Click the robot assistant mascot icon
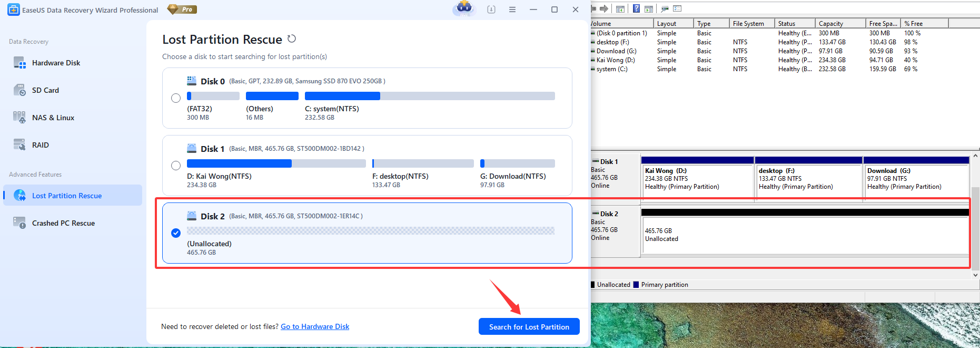Screen dimensions: 980x348 (x=464, y=8)
